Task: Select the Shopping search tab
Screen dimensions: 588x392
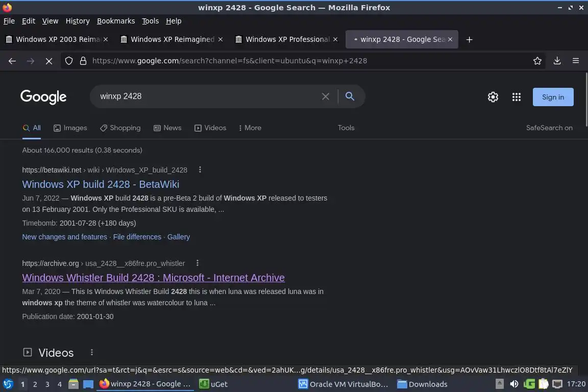Action: (x=120, y=128)
